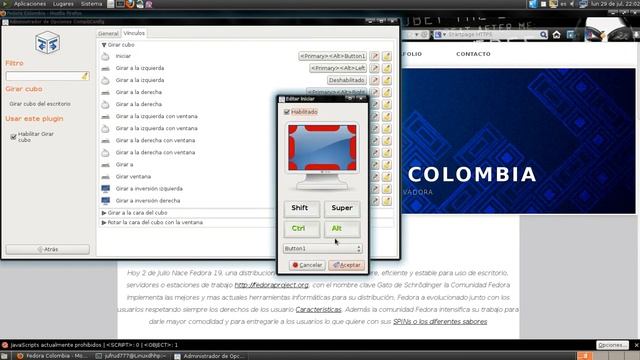Click edit icon beside the Deshabilitado binding
Screen dimensions: 640x360
coord(375,80)
